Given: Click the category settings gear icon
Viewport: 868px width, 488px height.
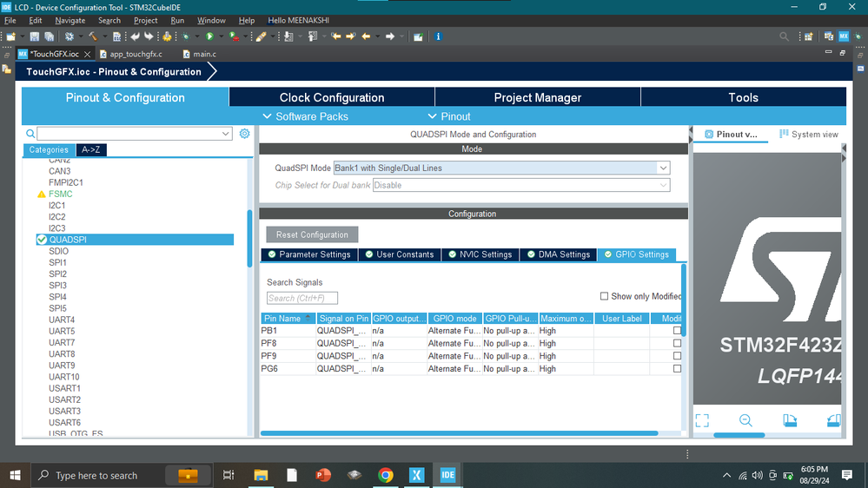Looking at the screenshot, I should tap(245, 134).
